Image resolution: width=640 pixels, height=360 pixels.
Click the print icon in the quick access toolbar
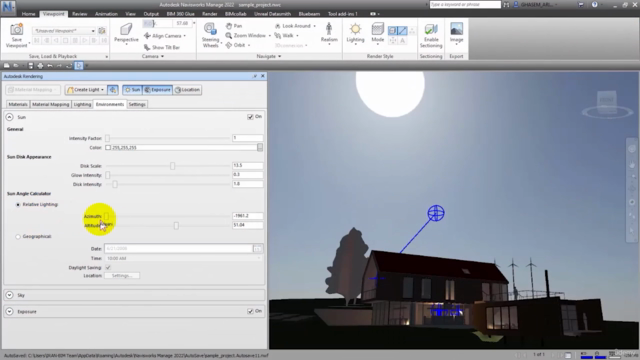tap(40, 66)
